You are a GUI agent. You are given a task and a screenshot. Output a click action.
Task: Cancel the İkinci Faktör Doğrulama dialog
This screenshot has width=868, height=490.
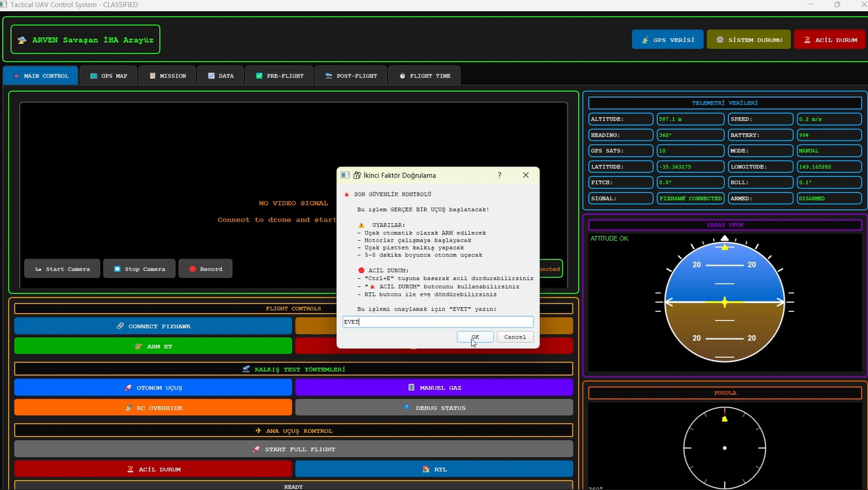point(515,337)
